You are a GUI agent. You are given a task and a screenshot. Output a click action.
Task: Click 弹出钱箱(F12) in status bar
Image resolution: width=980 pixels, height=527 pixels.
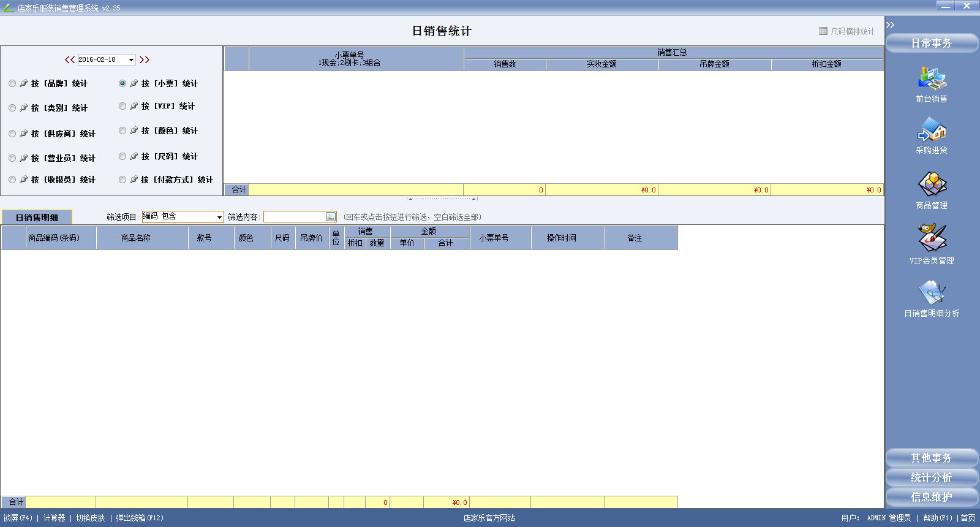[140, 518]
